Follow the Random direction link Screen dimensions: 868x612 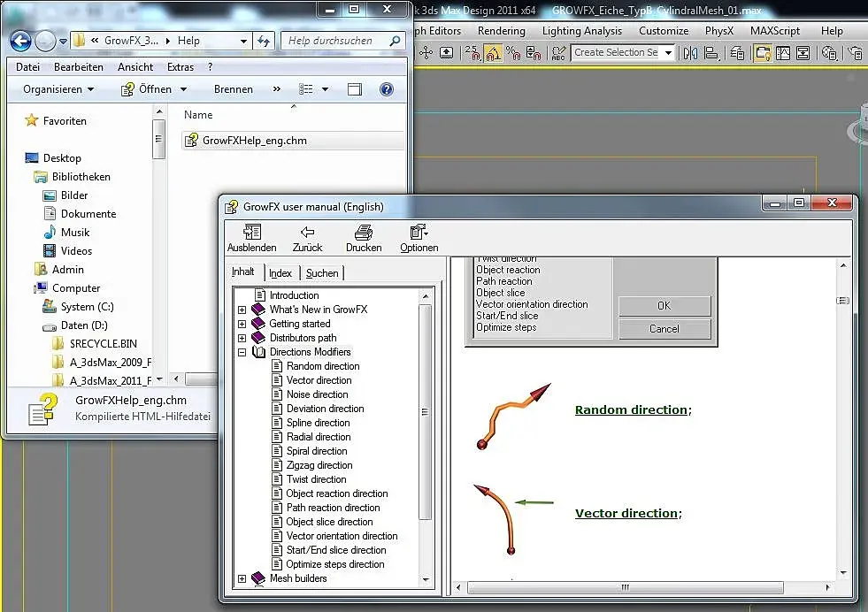tap(631, 409)
